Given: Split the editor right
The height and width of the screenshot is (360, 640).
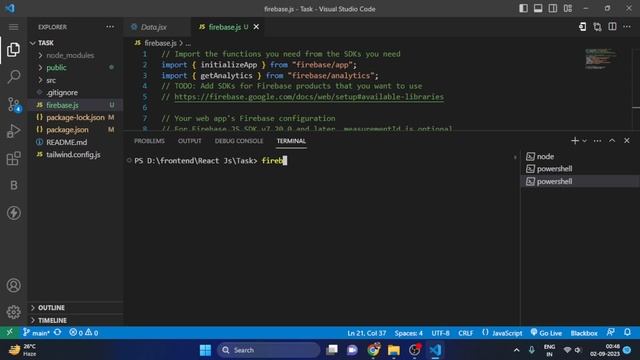Looking at the screenshot, I should tap(612, 27).
